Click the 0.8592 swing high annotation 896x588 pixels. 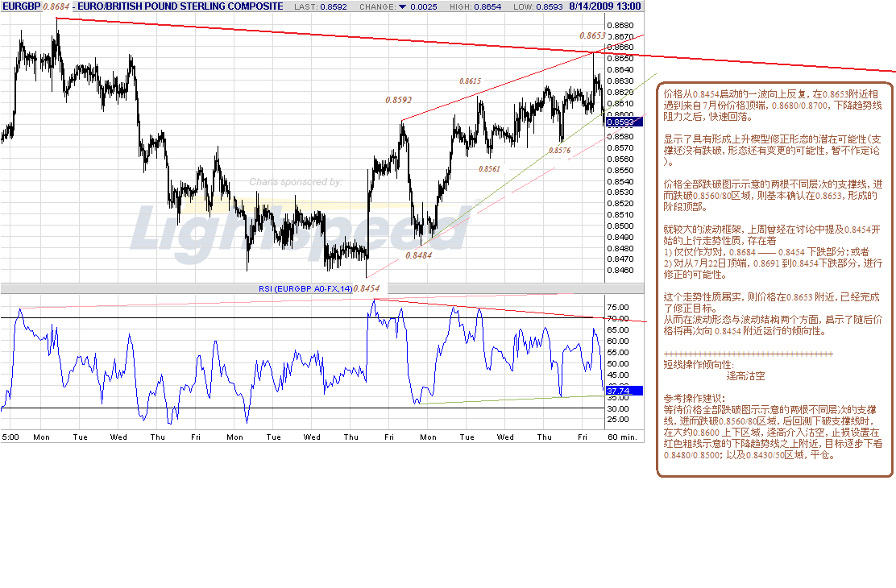click(398, 100)
